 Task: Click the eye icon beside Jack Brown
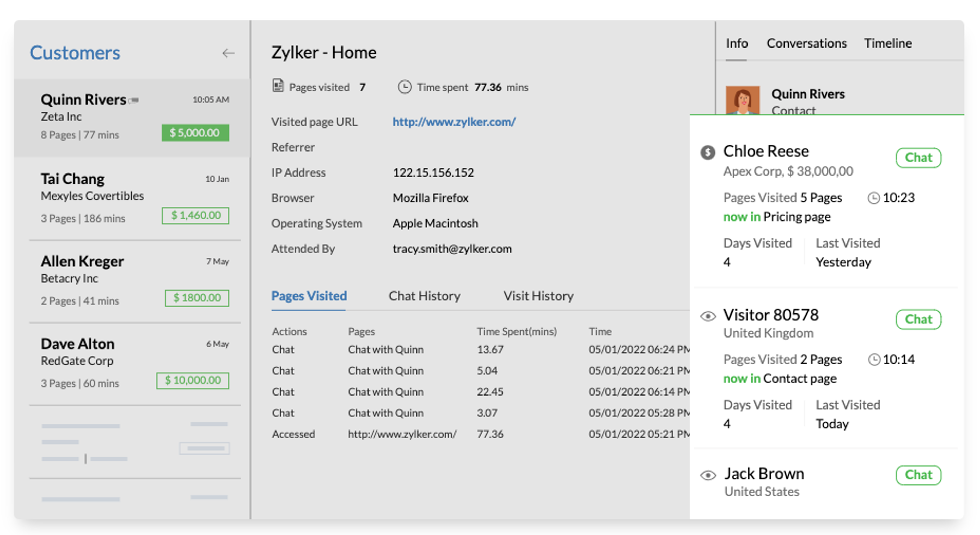point(708,475)
